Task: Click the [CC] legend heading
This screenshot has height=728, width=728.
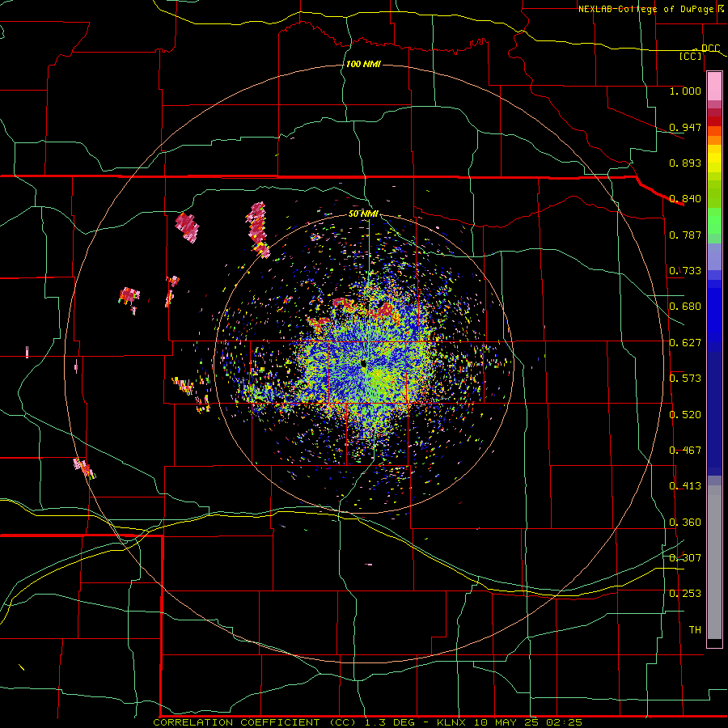Action: point(690,56)
